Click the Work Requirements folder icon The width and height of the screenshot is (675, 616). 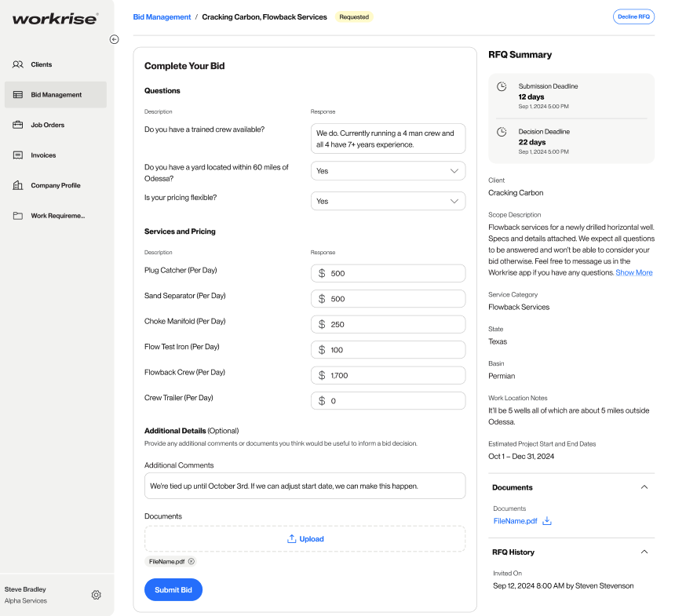coord(17,216)
